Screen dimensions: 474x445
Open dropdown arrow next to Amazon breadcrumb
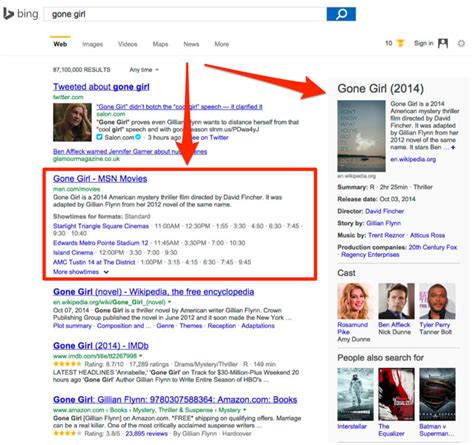(245, 410)
